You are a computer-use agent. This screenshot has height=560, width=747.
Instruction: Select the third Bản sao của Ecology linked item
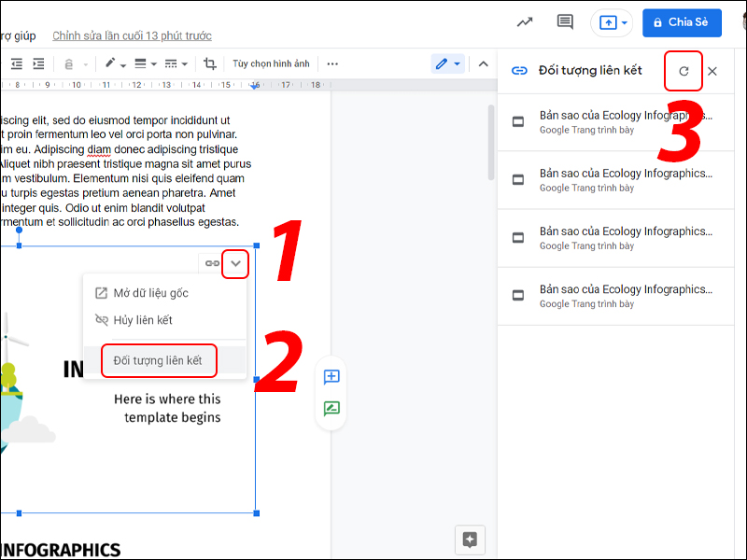pos(615,238)
